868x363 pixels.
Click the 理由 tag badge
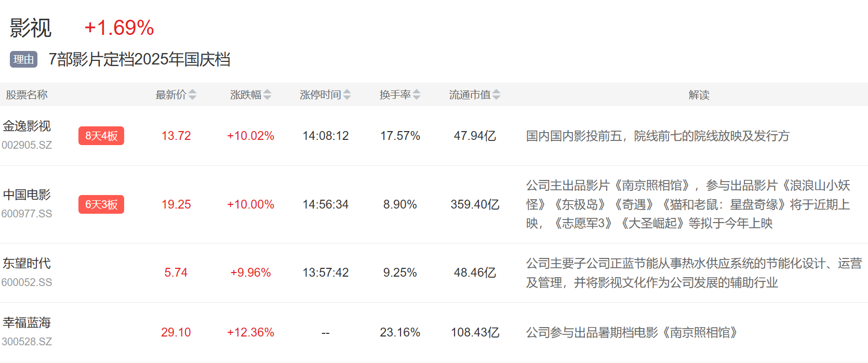(x=23, y=59)
